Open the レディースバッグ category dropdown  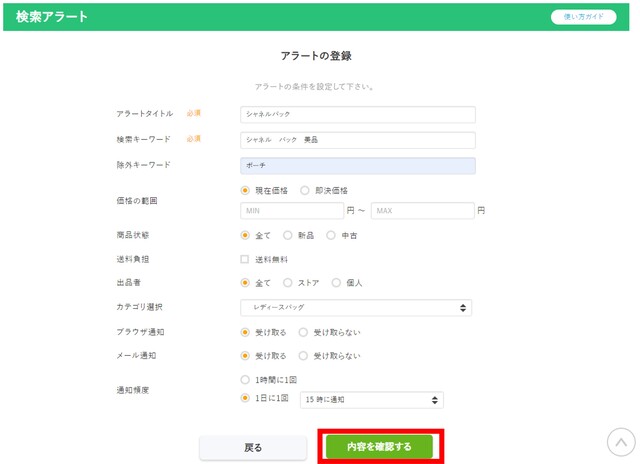click(x=356, y=307)
